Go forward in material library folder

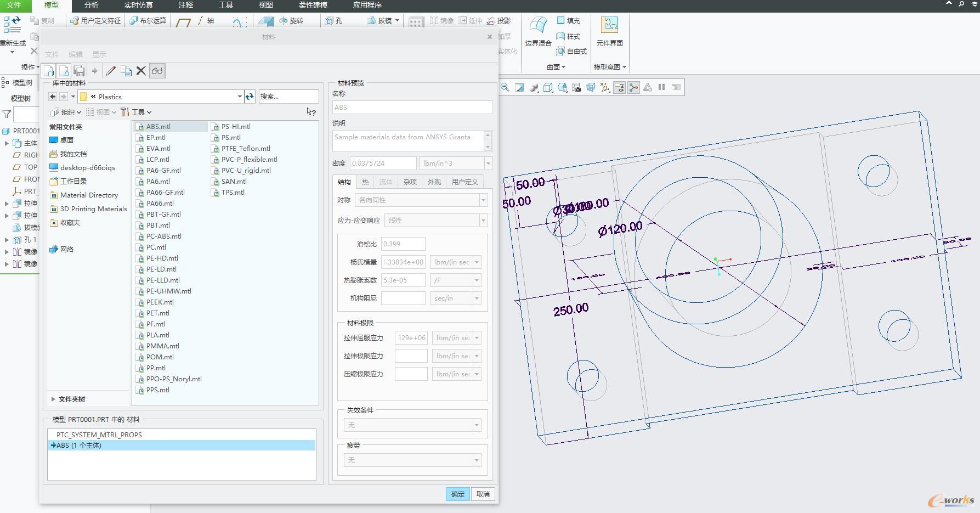tap(64, 97)
